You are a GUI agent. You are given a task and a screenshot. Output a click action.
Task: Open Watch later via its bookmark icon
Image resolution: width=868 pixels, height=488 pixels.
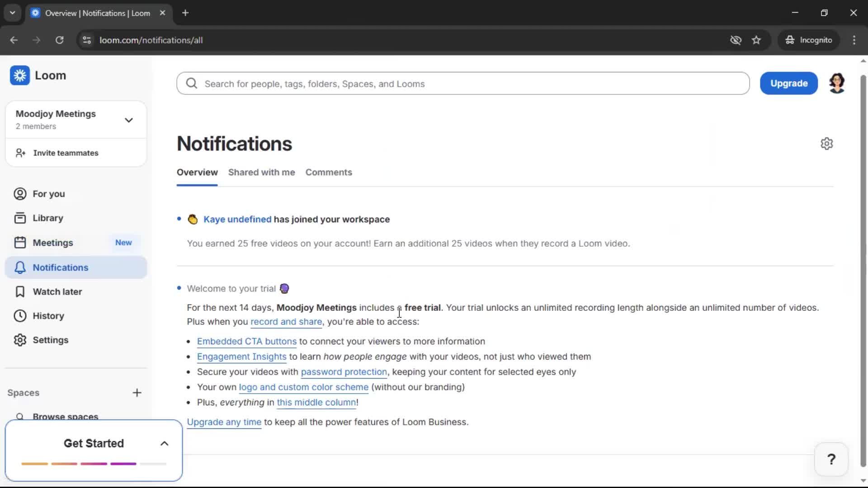tap(19, 291)
